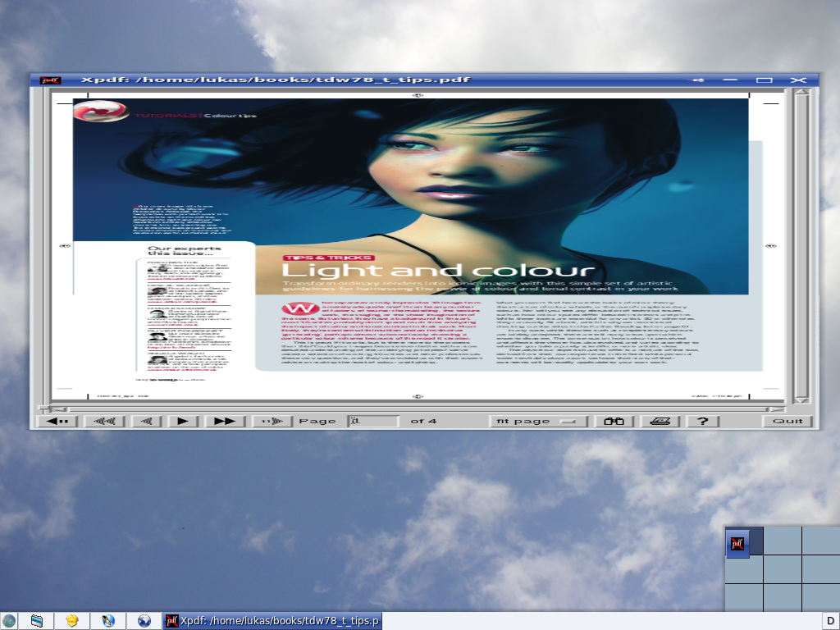The width and height of the screenshot is (840, 630).
Task: Click the page number input field
Action: pyautogui.click(x=373, y=421)
